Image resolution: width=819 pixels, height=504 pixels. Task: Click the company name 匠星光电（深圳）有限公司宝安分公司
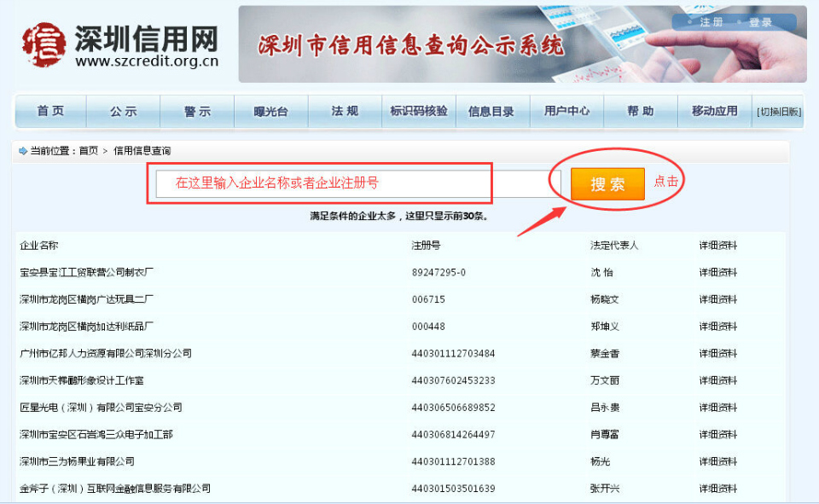tap(101, 408)
